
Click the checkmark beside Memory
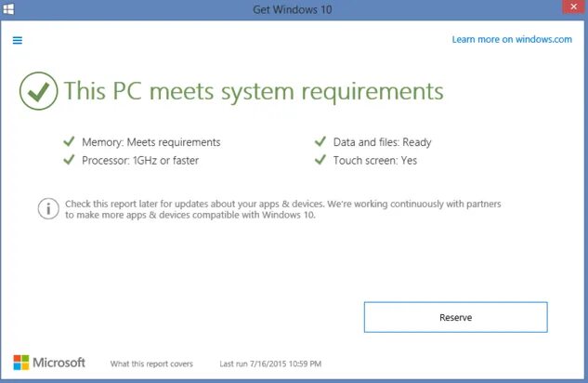[x=69, y=142]
